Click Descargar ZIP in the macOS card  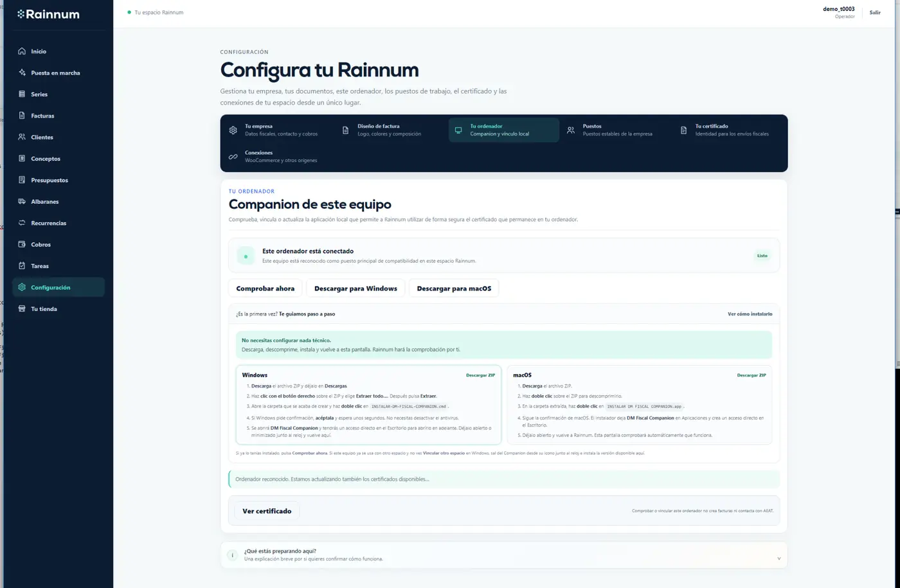point(751,375)
